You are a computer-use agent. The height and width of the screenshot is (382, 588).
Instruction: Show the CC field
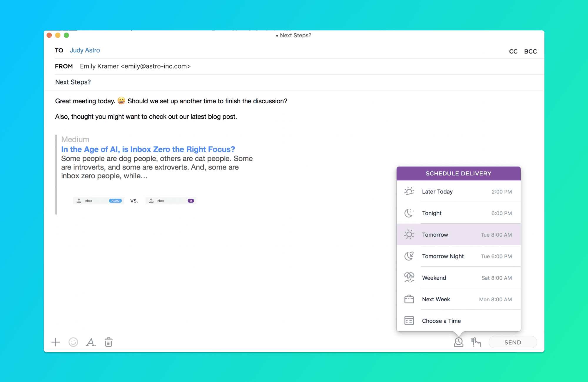(513, 52)
